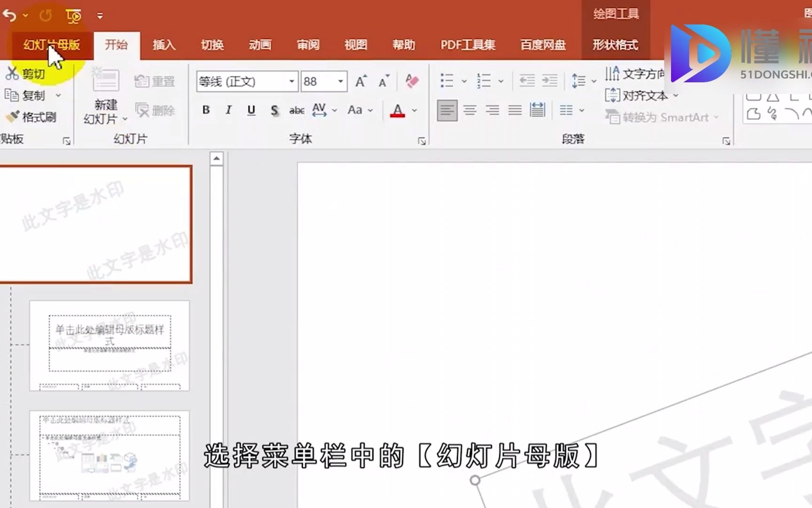The height and width of the screenshot is (508, 812).
Task: Click the Italic formatting icon
Action: click(228, 110)
